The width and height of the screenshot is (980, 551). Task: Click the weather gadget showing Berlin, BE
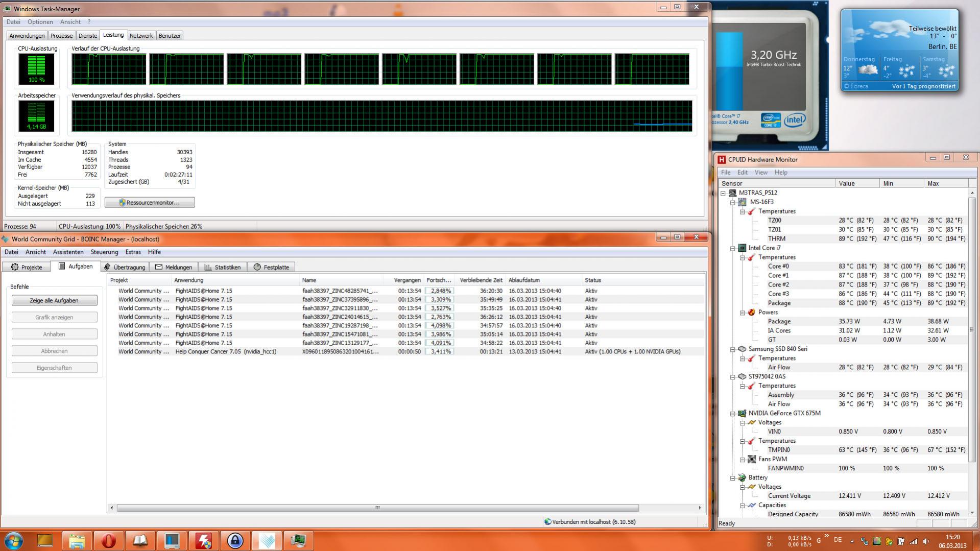pos(899,50)
